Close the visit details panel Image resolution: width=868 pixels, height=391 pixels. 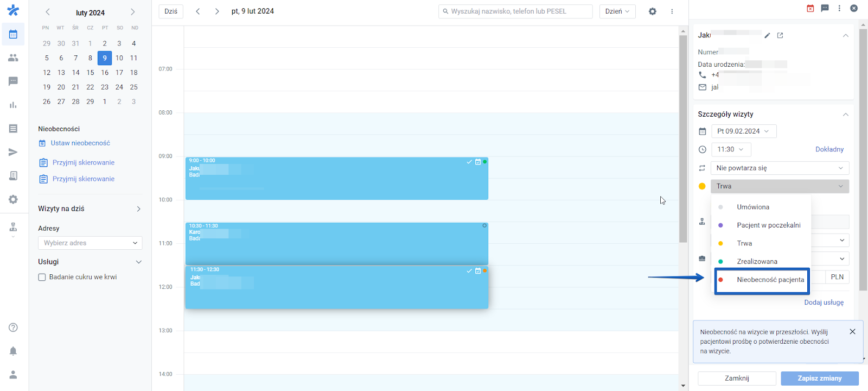coord(854,8)
